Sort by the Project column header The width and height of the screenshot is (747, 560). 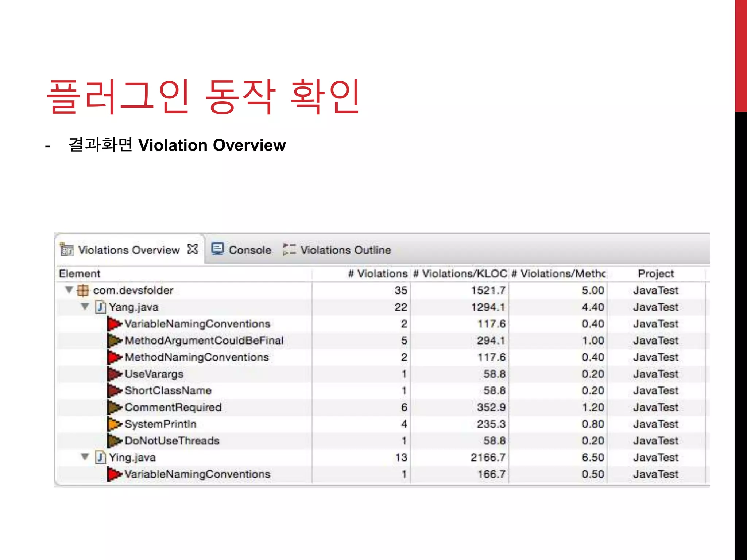[x=656, y=273]
